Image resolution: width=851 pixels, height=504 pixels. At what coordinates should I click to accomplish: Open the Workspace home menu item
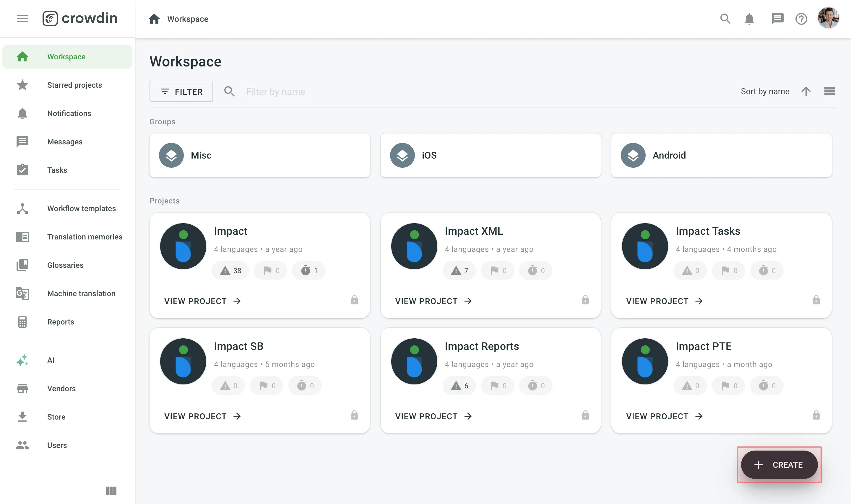tap(66, 56)
